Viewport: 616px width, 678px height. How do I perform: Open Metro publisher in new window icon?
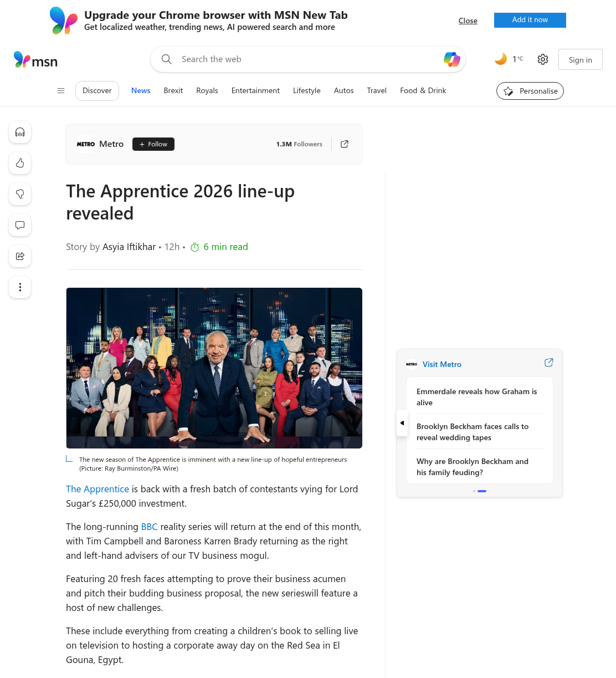pyautogui.click(x=345, y=144)
